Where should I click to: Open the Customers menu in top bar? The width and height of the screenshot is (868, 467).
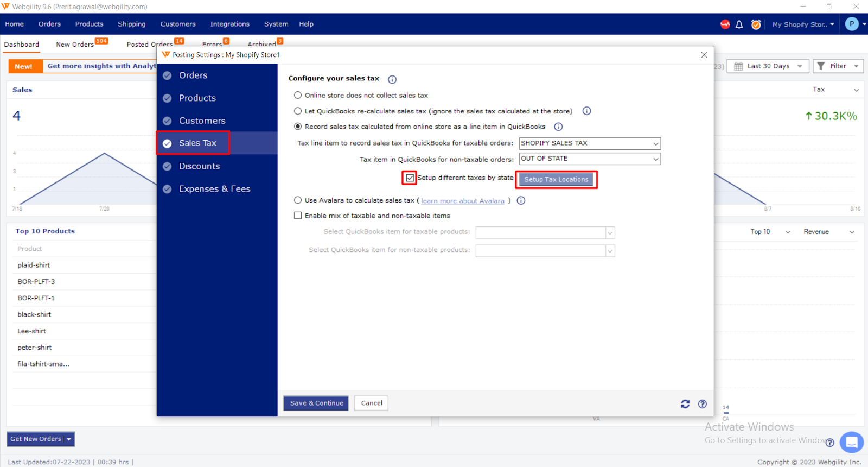point(178,24)
